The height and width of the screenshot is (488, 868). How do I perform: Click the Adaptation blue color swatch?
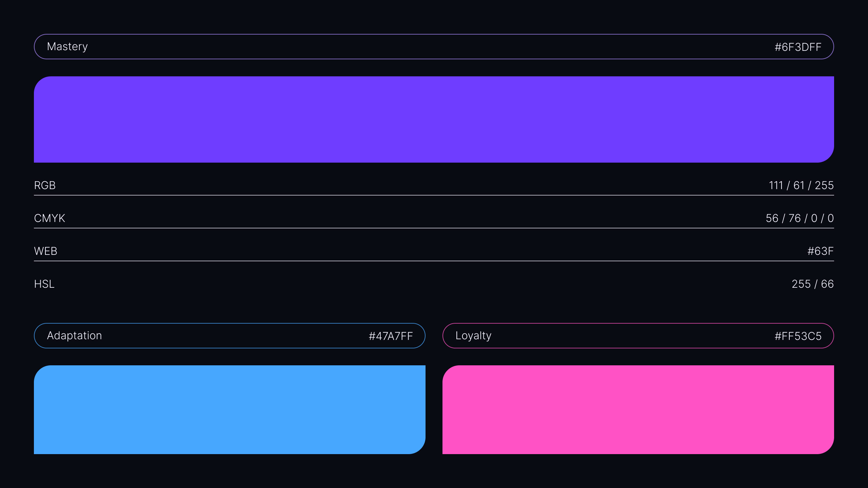point(230,409)
